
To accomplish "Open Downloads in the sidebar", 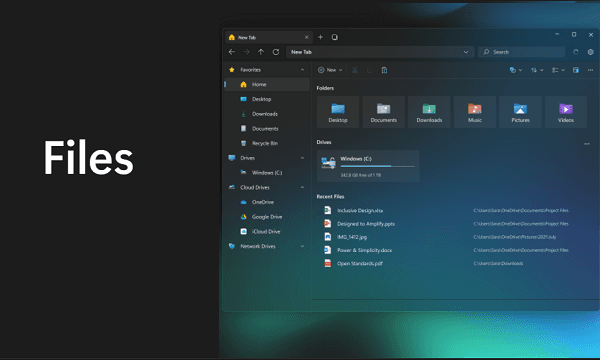I will click(x=267, y=114).
